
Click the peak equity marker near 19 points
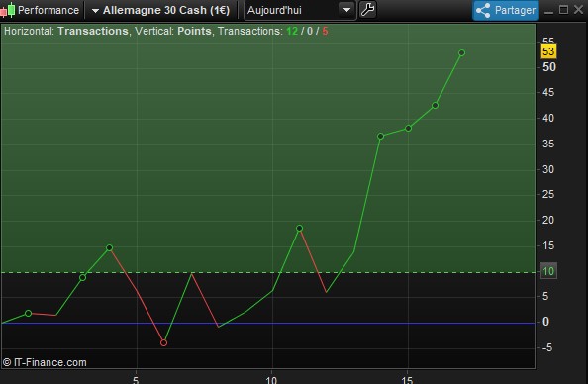(x=299, y=228)
